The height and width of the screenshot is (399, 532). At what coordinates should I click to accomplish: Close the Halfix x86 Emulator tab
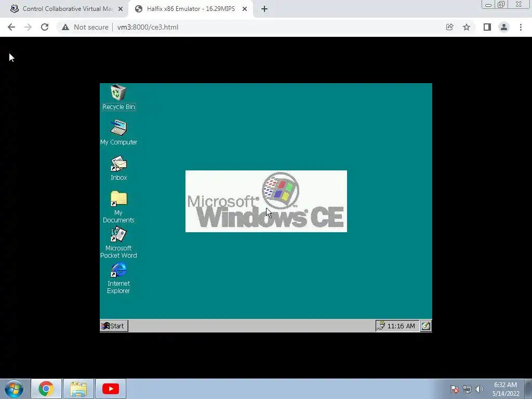pyautogui.click(x=245, y=9)
